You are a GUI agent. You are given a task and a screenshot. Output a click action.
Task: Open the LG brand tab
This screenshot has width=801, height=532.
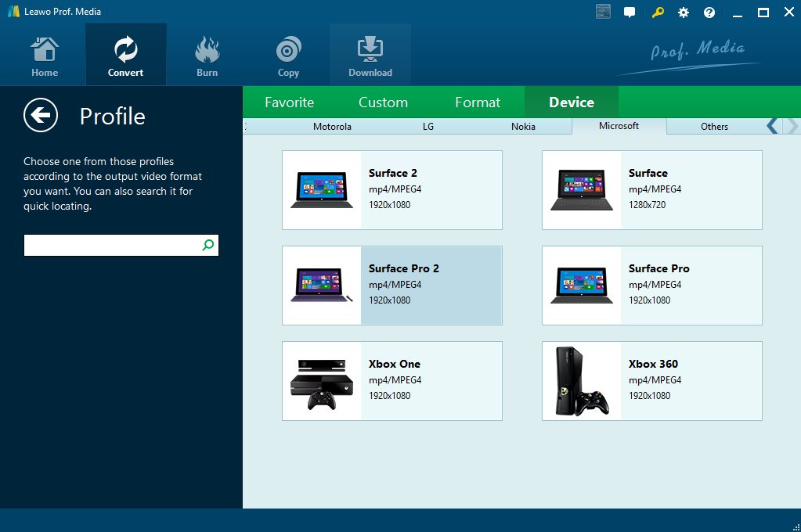pyautogui.click(x=428, y=127)
